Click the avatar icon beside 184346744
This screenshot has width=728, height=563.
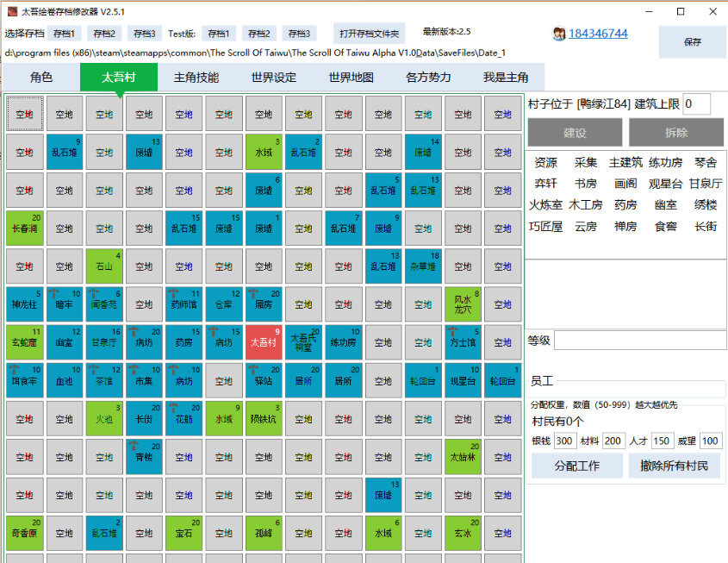click(x=559, y=34)
